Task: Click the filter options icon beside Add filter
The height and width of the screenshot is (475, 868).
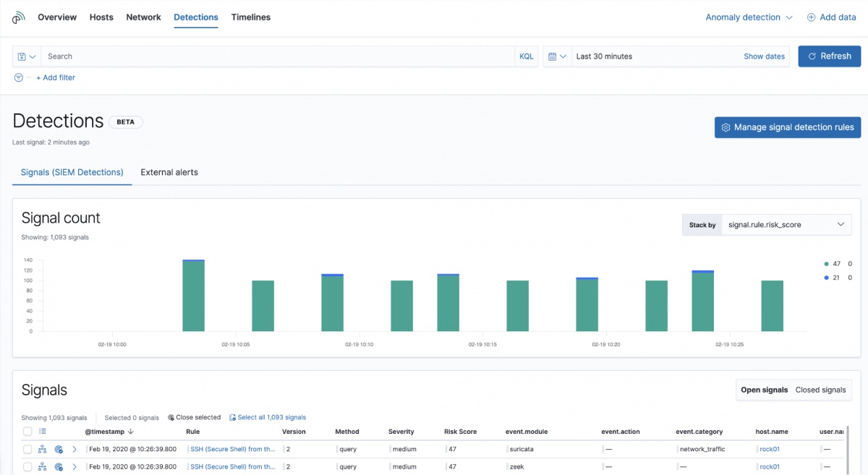Action: tap(19, 77)
